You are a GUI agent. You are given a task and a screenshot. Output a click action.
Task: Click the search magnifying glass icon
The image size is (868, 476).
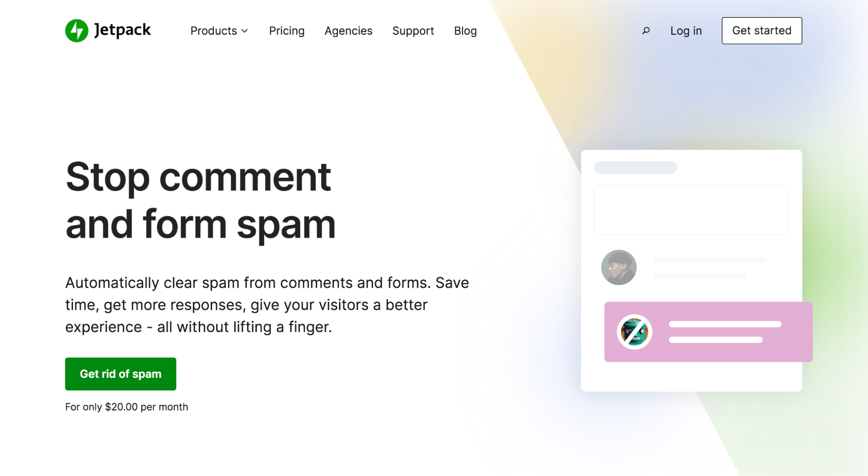[x=645, y=30]
